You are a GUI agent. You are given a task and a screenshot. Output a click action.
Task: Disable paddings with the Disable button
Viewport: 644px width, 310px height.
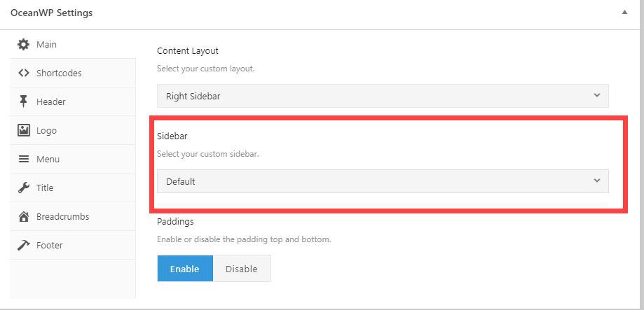[242, 269]
